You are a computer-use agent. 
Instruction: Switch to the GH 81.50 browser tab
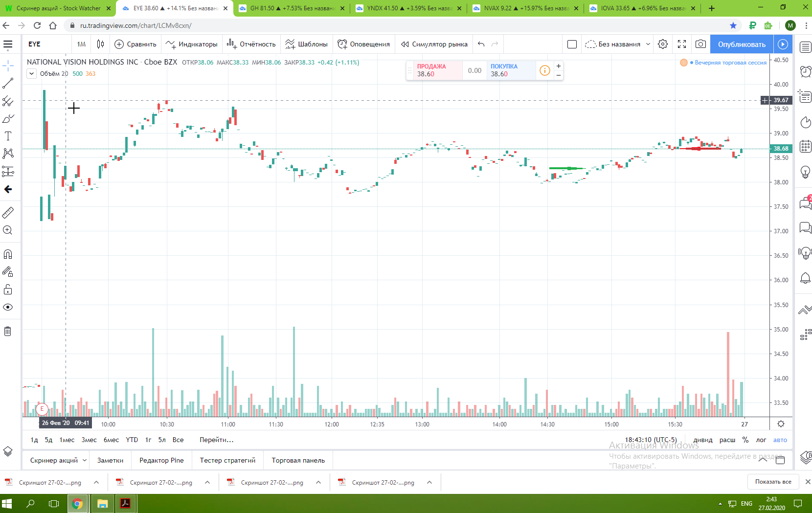[x=292, y=8]
